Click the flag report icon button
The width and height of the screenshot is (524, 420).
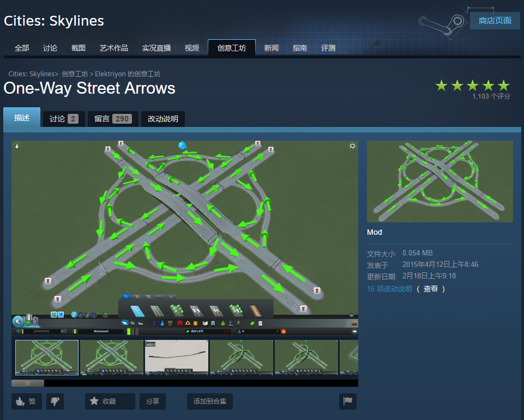348,401
